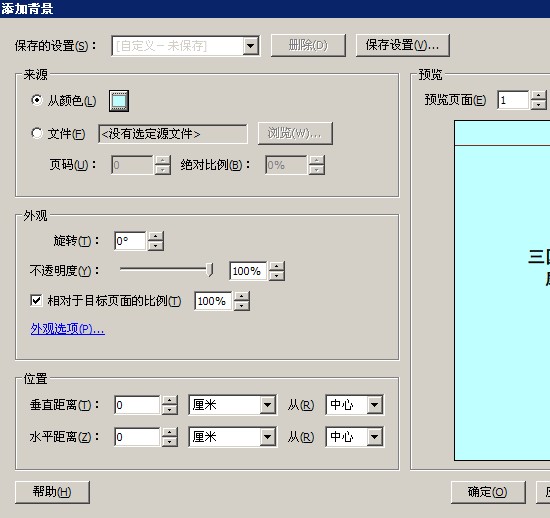The height and width of the screenshot is (518, 550).
Task: Decrease opacity percentage with down arrow
Action: (277, 276)
